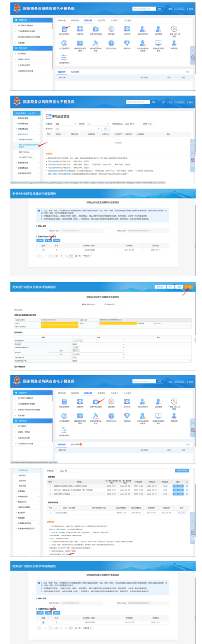202x644 pixels.
Task: Open 税费申报及缴纳 icon marked by red arrow
Action: pos(96,402)
